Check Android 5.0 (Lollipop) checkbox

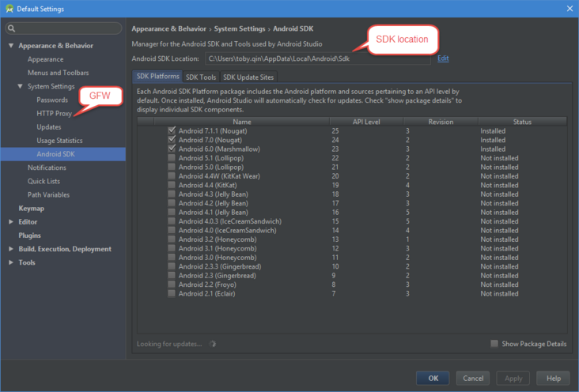pyautogui.click(x=172, y=167)
